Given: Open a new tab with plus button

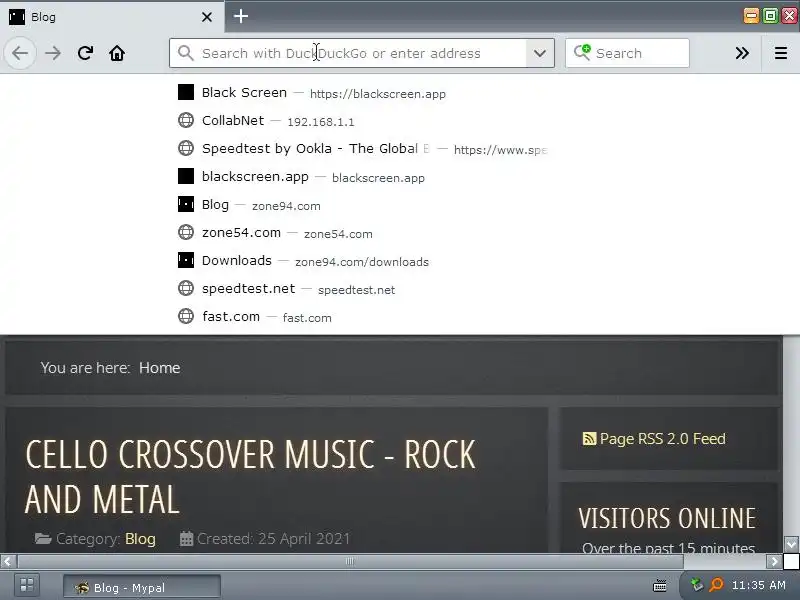Looking at the screenshot, I should pos(241,16).
